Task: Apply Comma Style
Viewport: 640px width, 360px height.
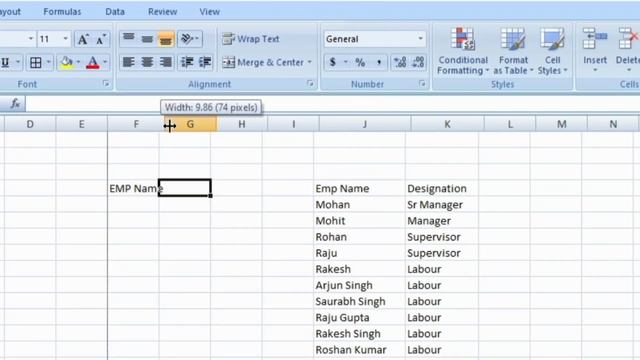Action: (379, 62)
